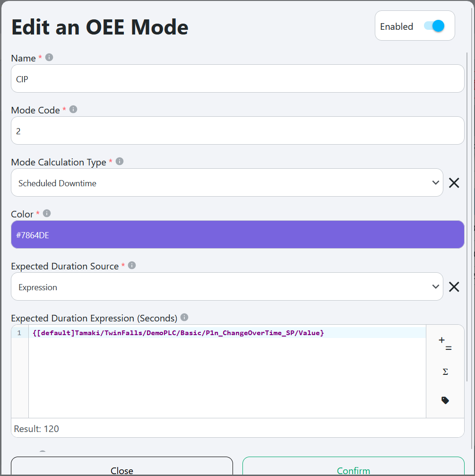The image size is (475, 476).
Task: Click the Expected Duration Source info icon
Action: point(131,266)
